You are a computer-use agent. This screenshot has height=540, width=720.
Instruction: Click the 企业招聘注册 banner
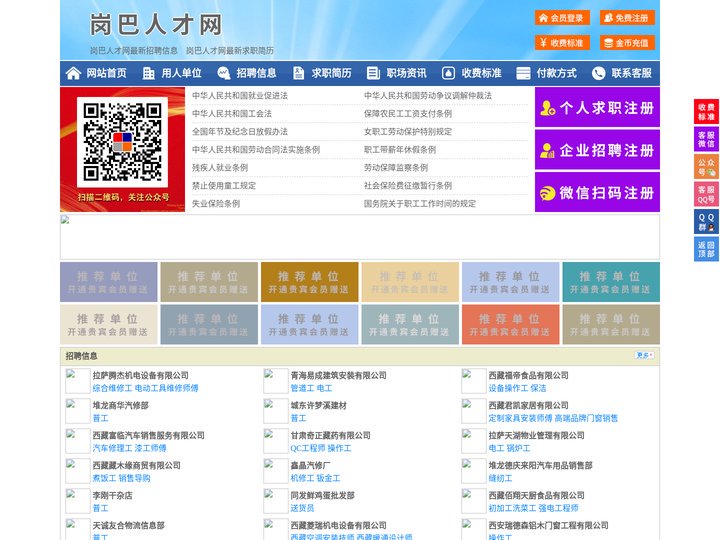[597, 150]
